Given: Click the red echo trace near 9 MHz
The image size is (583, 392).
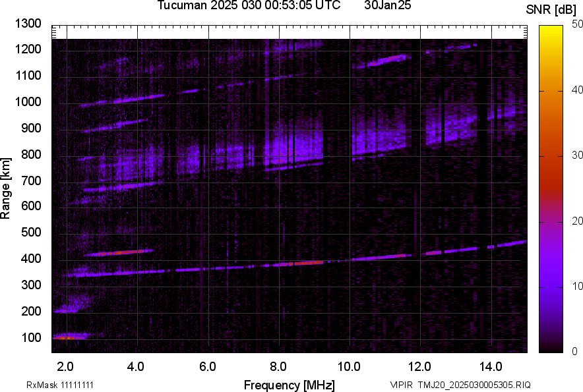Looking at the screenshot, I should 307,262.
